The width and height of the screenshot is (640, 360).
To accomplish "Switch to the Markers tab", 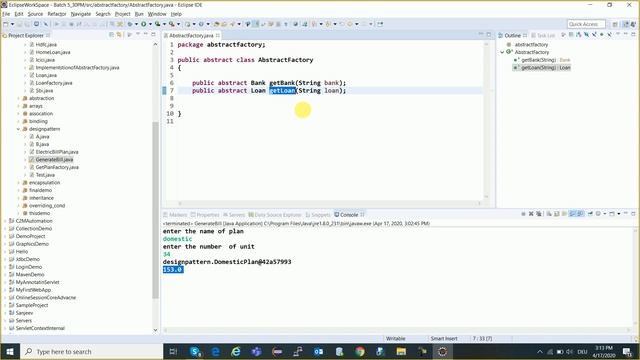I will point(175,215).
